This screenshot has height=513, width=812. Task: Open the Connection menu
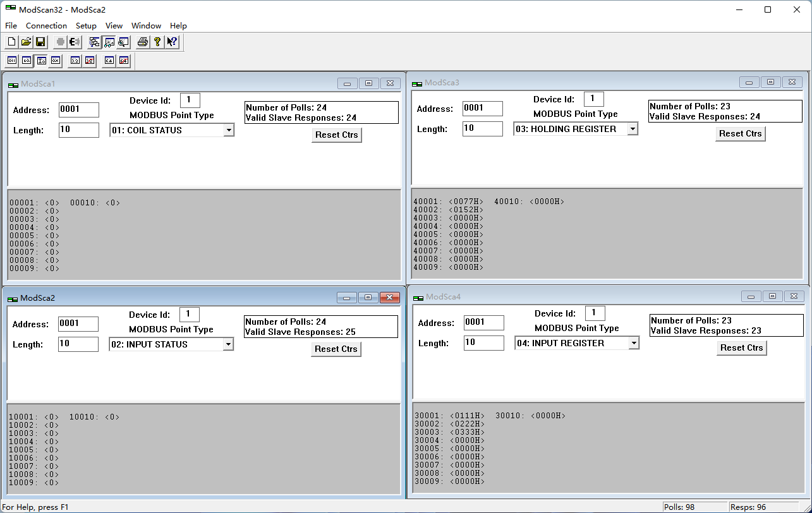[x=46, y=26]
